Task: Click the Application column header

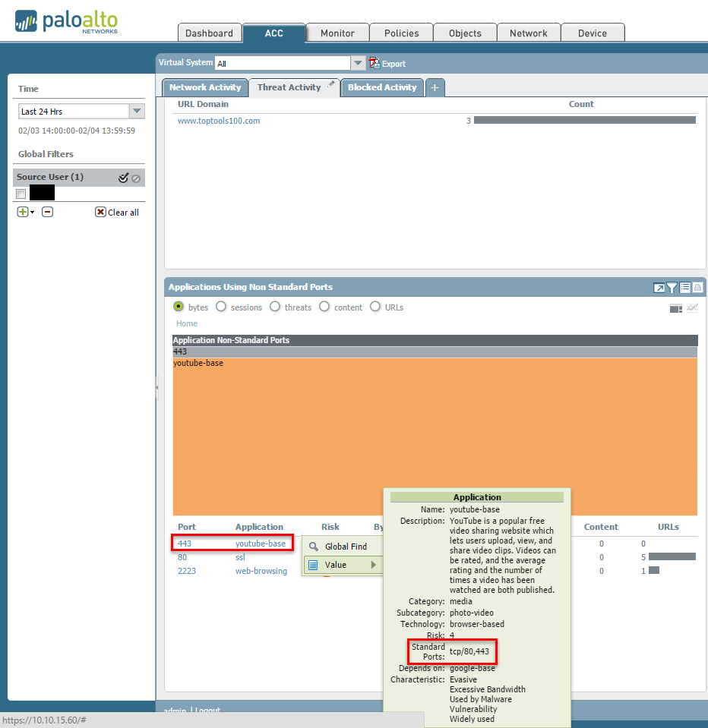Action: click(259, 527)
